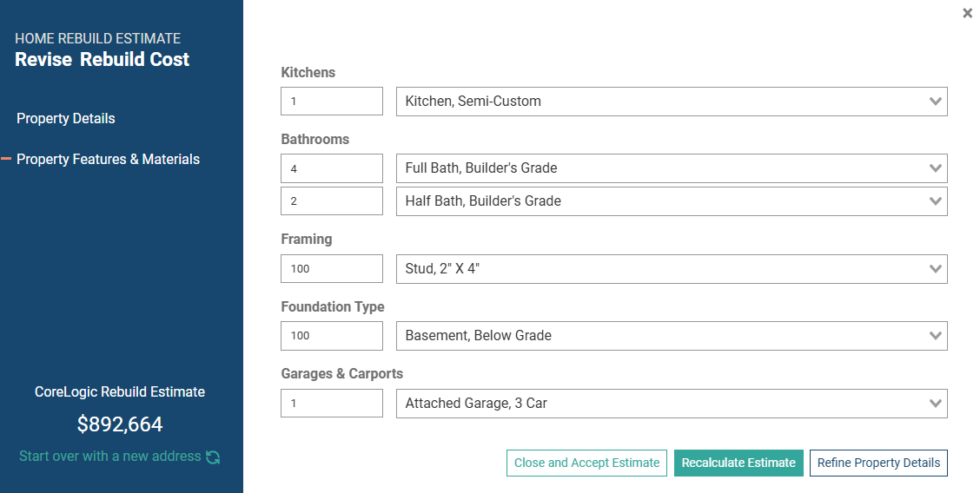The width and height of the screenshot is (980, 493).
Task: Click the refresh icon beside Start over
Action: 213,457
